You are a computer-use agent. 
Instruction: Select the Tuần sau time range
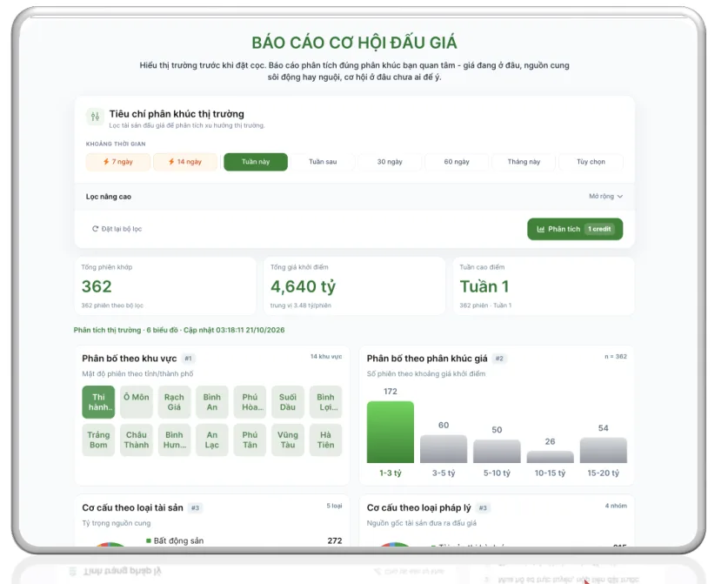(x=323, y=162)
